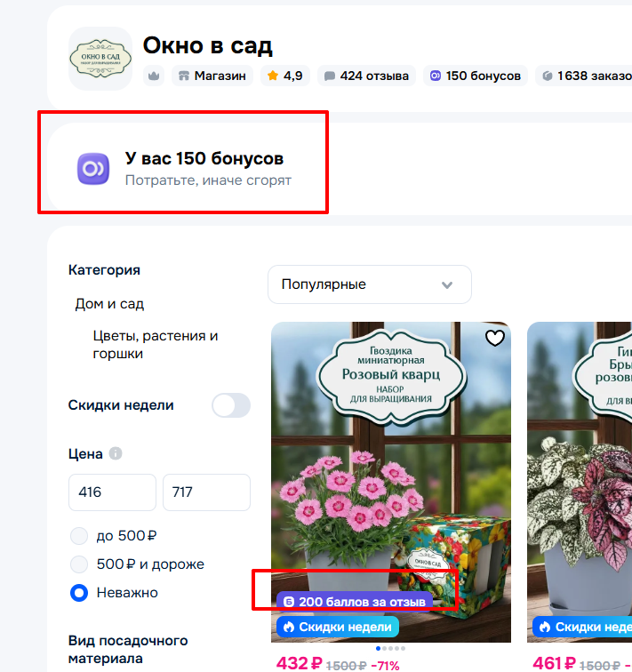Click the 200 баллов за отзыв label
This screenshot has height=672, width=632.
(x=355, y=602)
